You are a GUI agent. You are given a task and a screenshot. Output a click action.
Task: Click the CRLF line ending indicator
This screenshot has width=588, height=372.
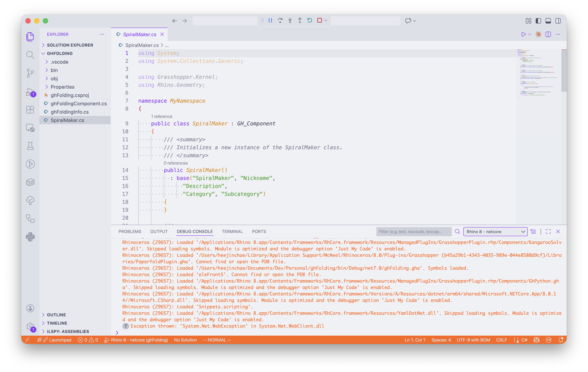pos(501,340)
